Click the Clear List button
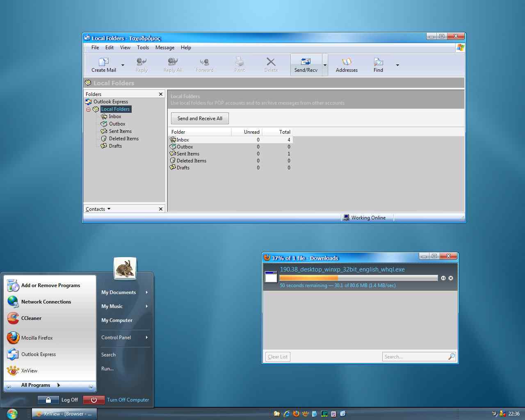 coord(278,357)
